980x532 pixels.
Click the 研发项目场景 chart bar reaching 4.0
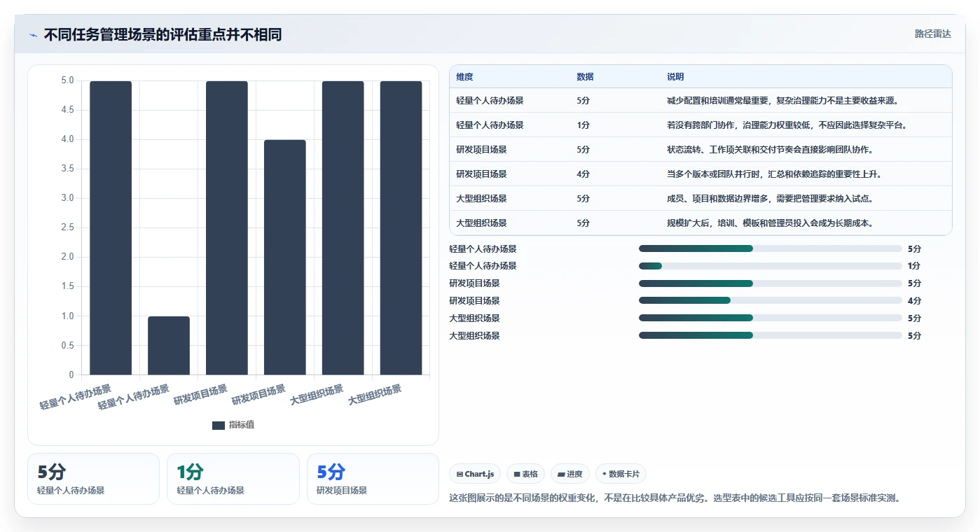click(285, 257)
